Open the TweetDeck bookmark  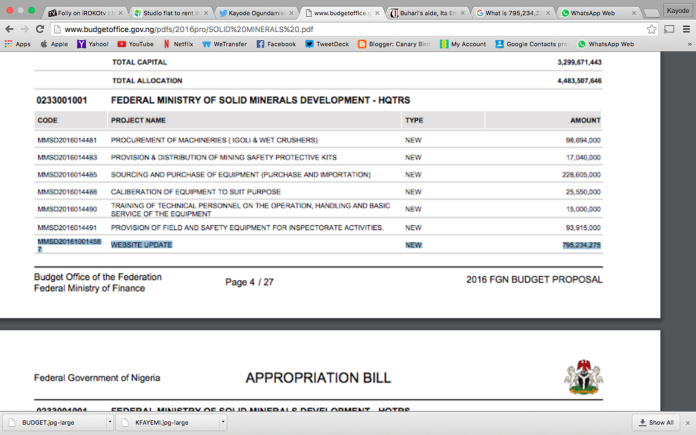coord(329,44)
